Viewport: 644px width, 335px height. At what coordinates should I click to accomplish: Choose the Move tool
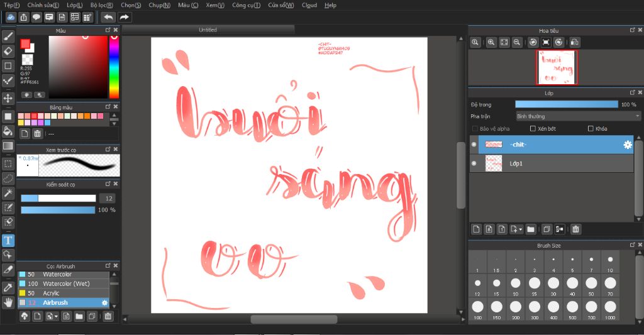8,98
